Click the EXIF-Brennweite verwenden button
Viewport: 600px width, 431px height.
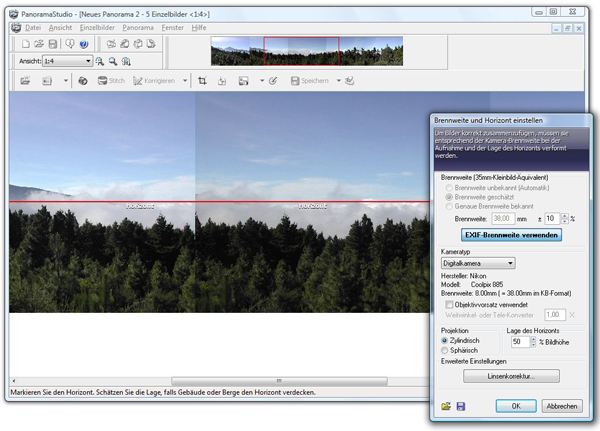pyautogui.click(x=511, y=234)
